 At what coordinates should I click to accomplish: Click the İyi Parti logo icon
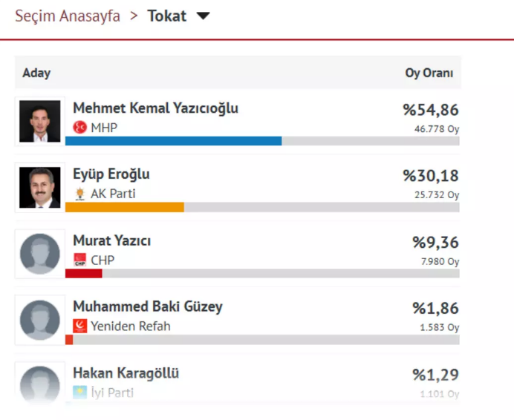click(79, 392)
